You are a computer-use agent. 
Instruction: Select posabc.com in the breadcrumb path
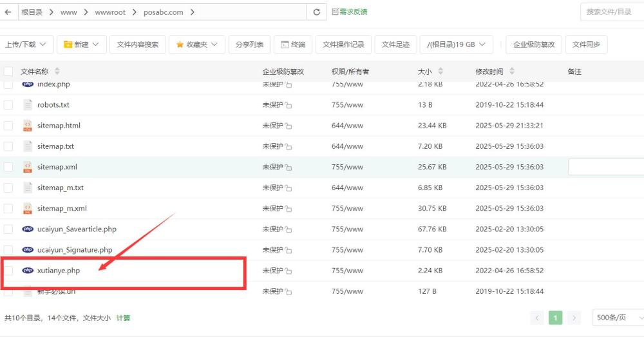click(x=164, y=12)
